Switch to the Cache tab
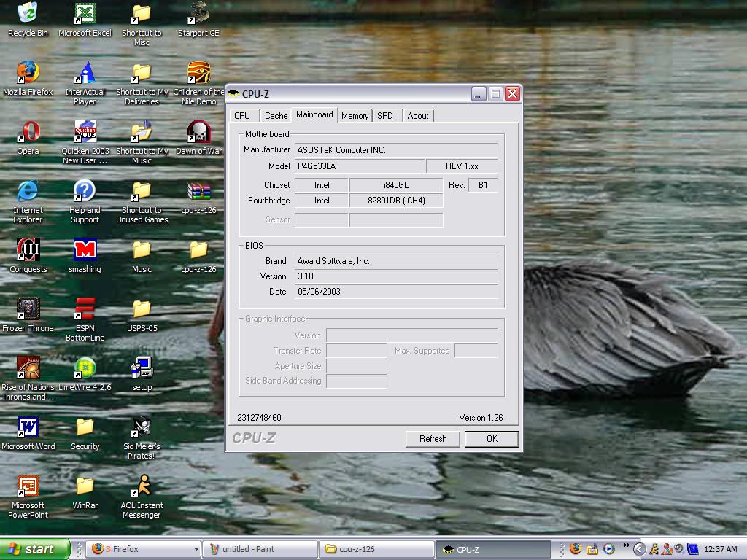The height and width of the screenshot is (560, 747). (275, 116)
